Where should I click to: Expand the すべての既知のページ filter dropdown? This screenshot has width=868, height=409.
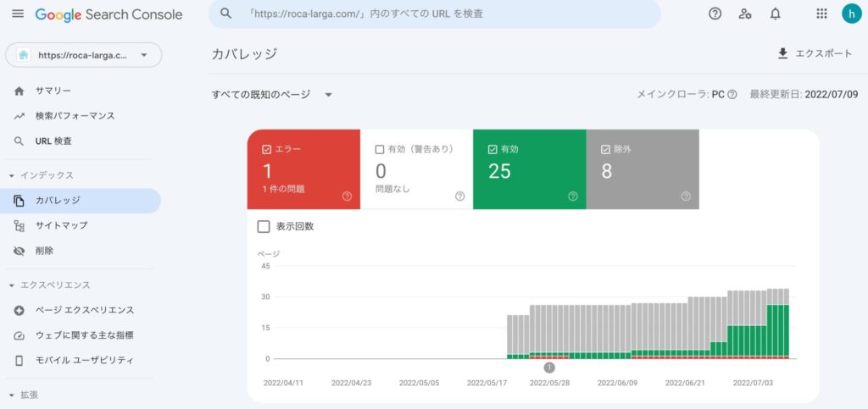(x=271, y=95)
